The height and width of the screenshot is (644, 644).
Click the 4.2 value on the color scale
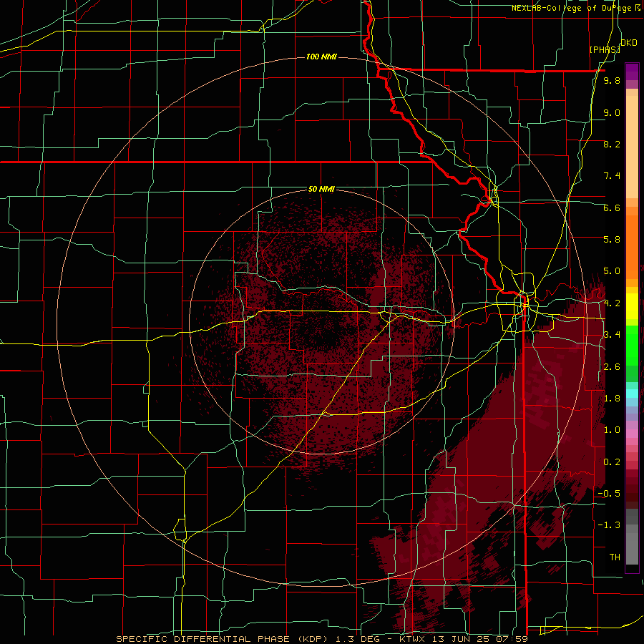(612, 303)
